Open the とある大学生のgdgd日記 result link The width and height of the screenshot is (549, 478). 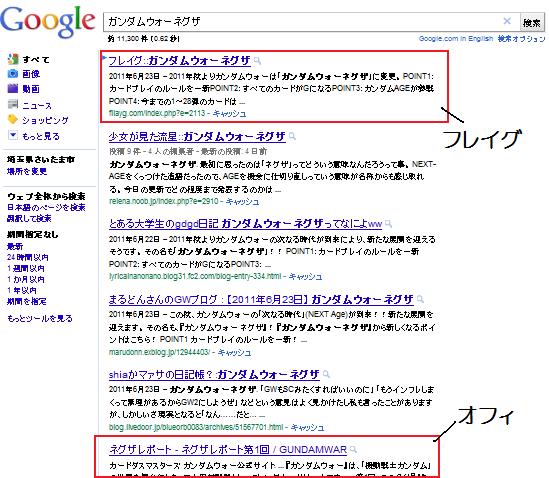tap(245, 223)
